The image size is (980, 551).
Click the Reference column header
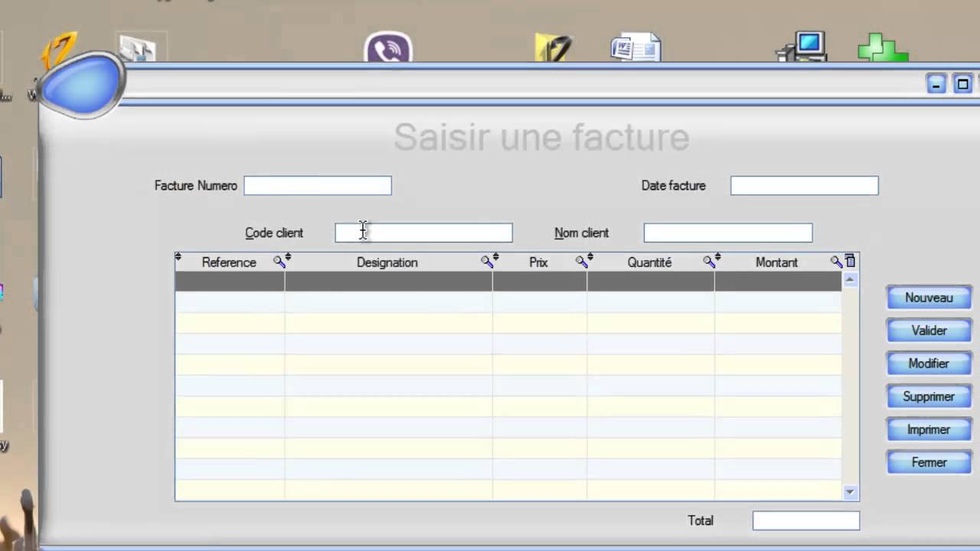click(x=229, y=262)
